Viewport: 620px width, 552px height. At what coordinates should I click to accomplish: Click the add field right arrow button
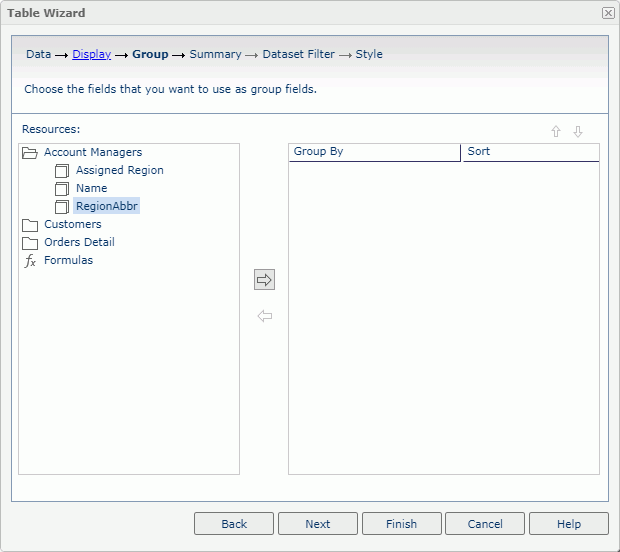(264, 280)
